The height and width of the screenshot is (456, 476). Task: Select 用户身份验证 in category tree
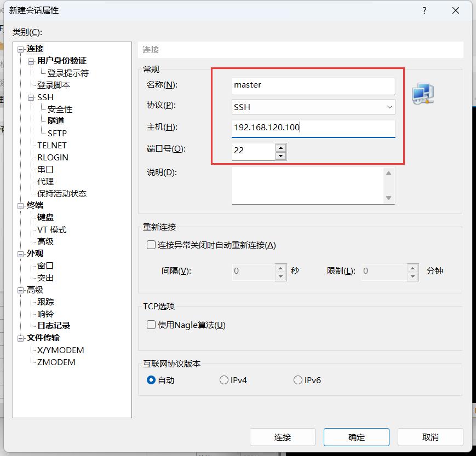click(x=62, y=61)
